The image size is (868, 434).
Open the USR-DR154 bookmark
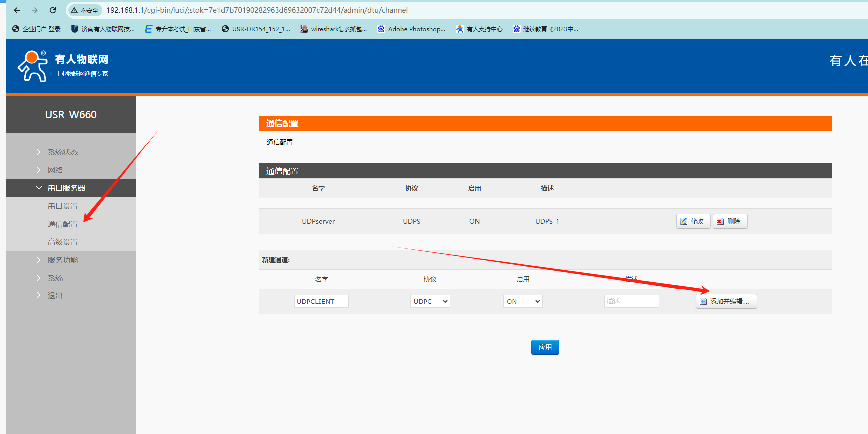pos(256,29)
